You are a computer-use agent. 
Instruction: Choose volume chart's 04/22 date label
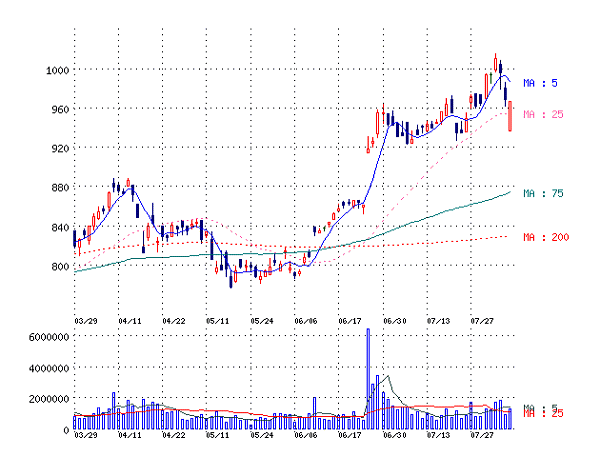[x=174, y=435]
